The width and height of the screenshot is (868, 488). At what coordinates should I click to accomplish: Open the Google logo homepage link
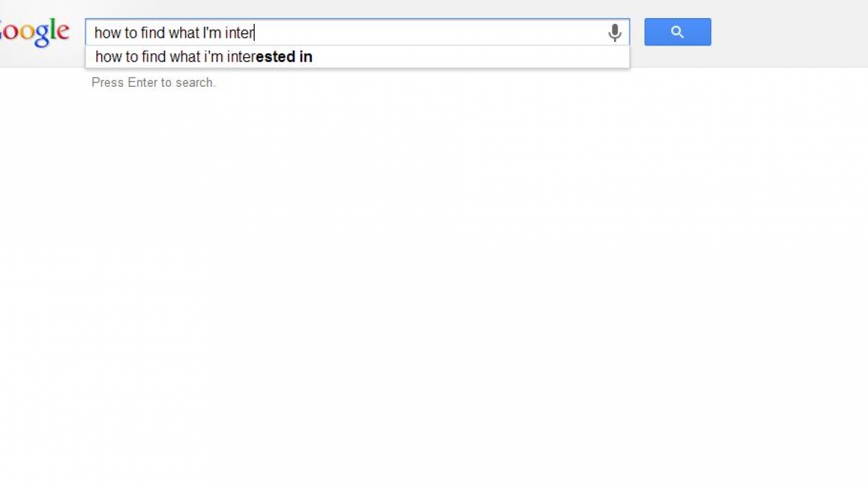coord(35,32)
